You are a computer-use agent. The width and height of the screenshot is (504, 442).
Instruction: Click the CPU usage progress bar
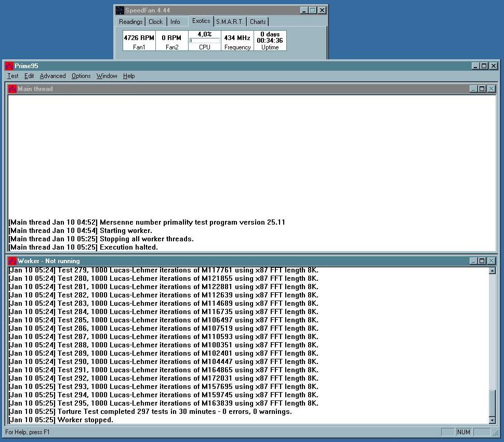(x=205, y=41)
